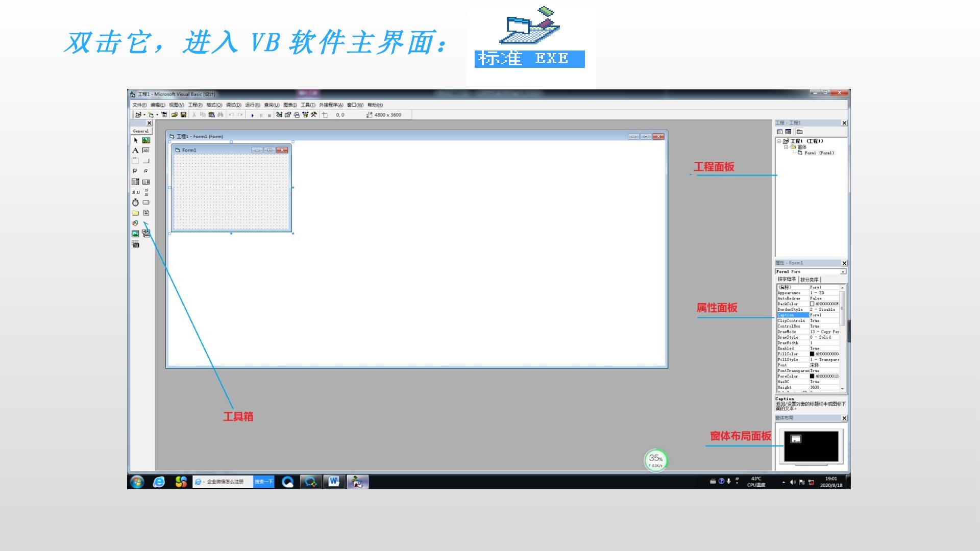The width and height of the screenshot is (980, 551).
Task: Select Form1 (Form1) in project tree
Action: point(819,153)
